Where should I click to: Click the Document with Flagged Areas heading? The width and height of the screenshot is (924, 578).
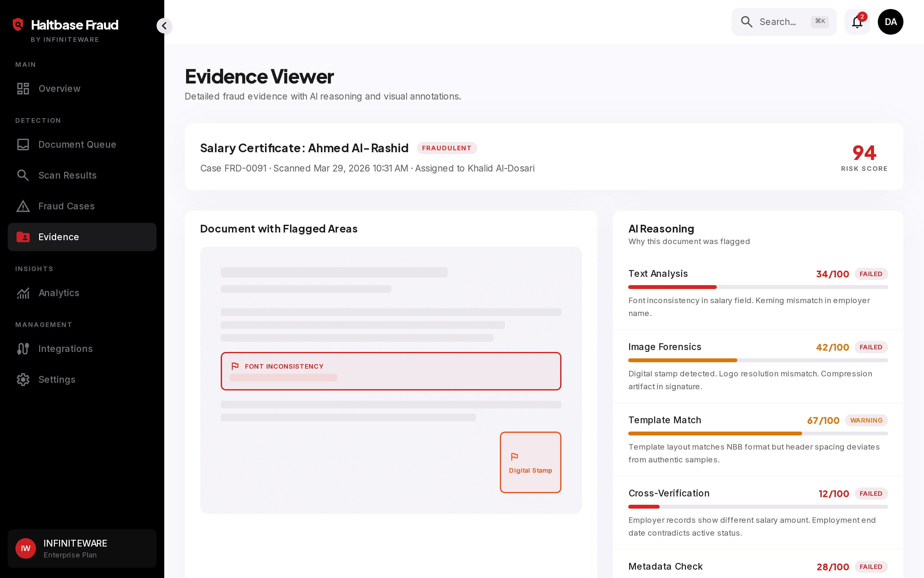pos(279,229)
